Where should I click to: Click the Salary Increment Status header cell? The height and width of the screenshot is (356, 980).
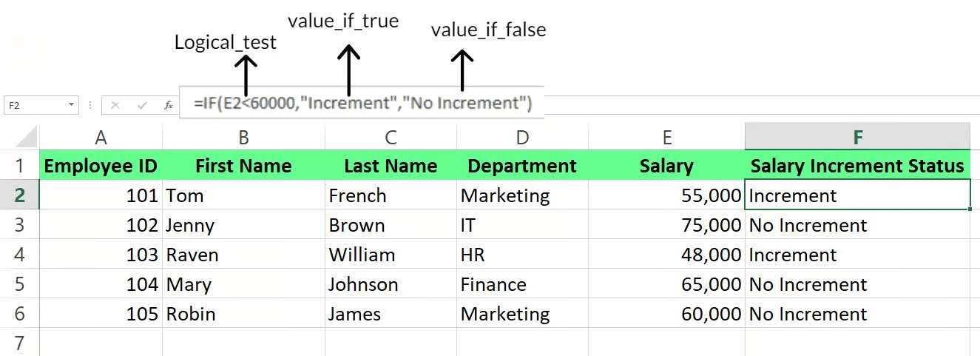tap(857, 166)
